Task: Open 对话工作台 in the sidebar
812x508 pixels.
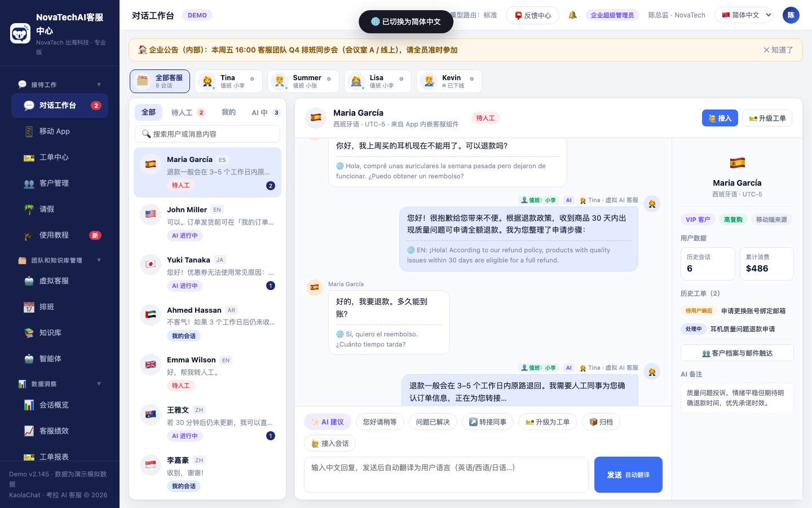Action: [60, 106]
